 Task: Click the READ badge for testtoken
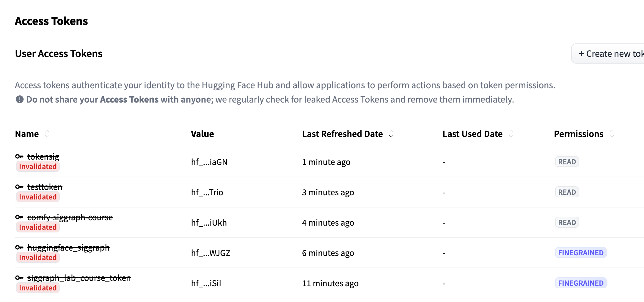[567, 192]
